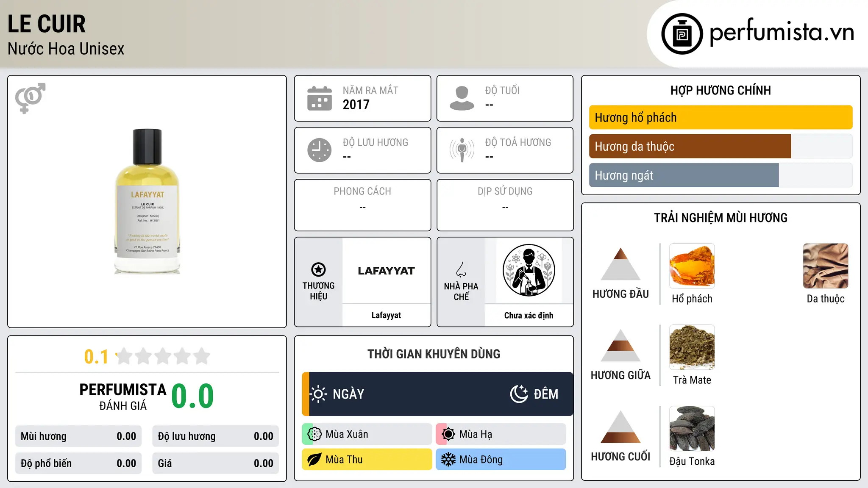The width and height of the screenshot is (868, 488).
Task: Select the Mùa Hạ season label
Action: (x=476, y=434)
